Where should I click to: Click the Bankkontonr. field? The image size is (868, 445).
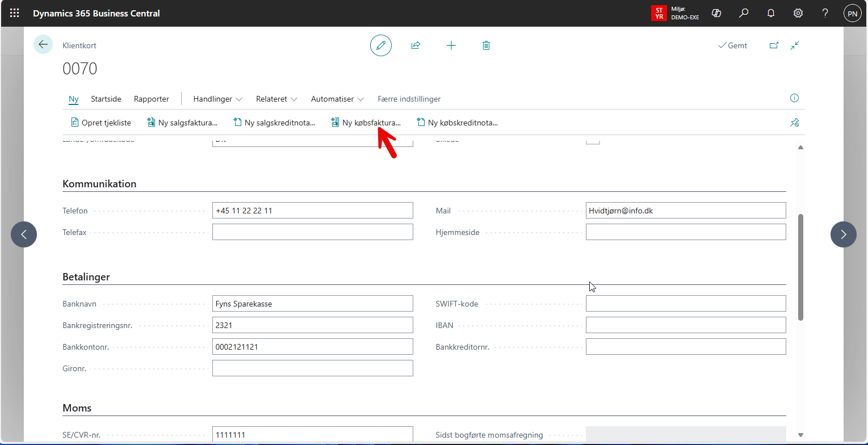(x=313, y=347)
